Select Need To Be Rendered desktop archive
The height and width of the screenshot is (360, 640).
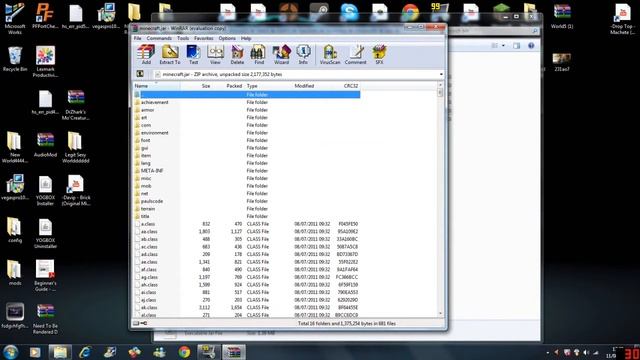click(x=45, y=319)
